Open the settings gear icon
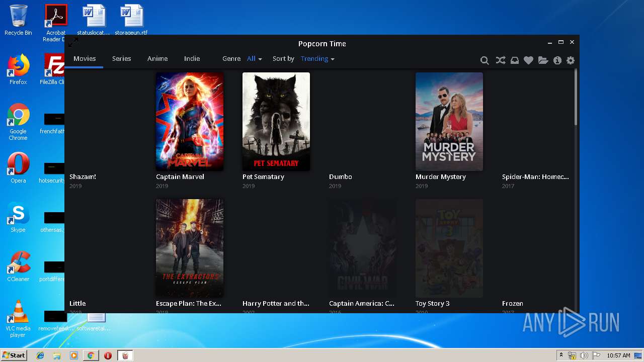 tap(570, 60)
